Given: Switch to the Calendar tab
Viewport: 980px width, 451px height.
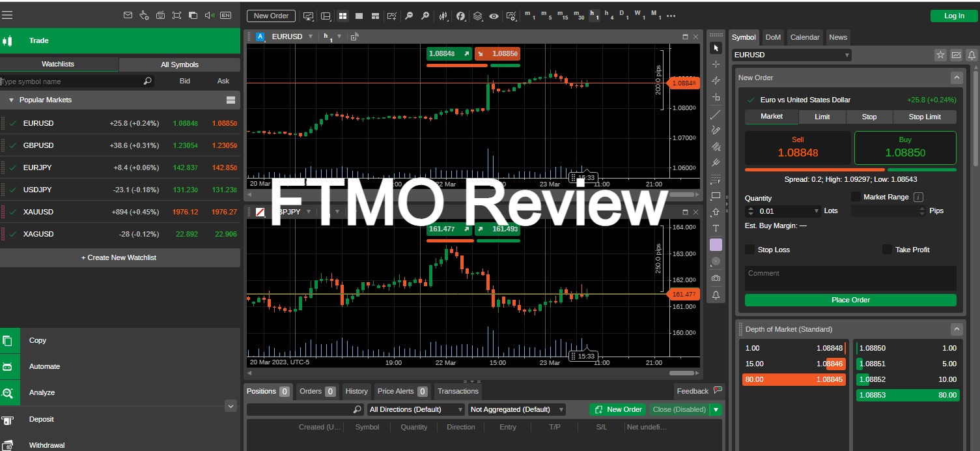Looking at the screenshot, I should (805, 37).
